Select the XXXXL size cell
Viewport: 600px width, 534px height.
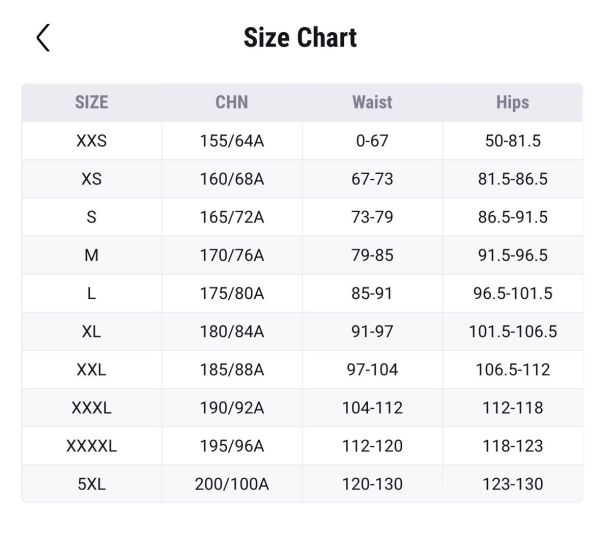coord(91,446)
